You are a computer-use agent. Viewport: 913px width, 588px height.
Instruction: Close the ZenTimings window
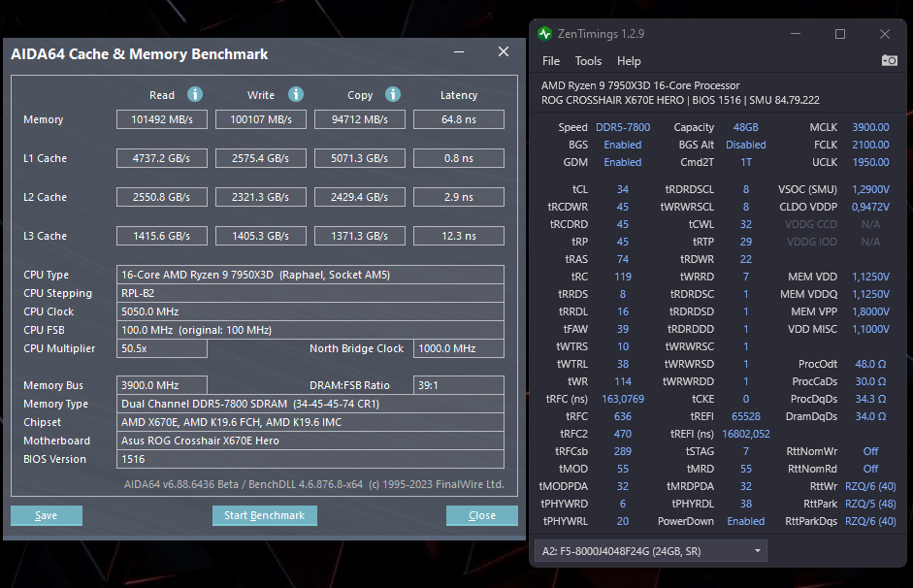[885, 34]
